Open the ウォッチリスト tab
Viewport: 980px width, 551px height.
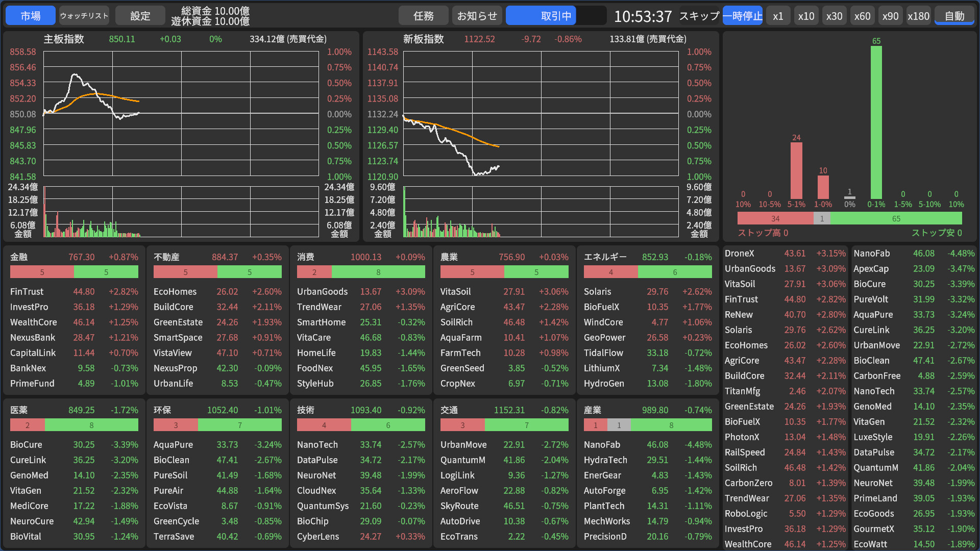pyautogui.click(x=84, y=16)
